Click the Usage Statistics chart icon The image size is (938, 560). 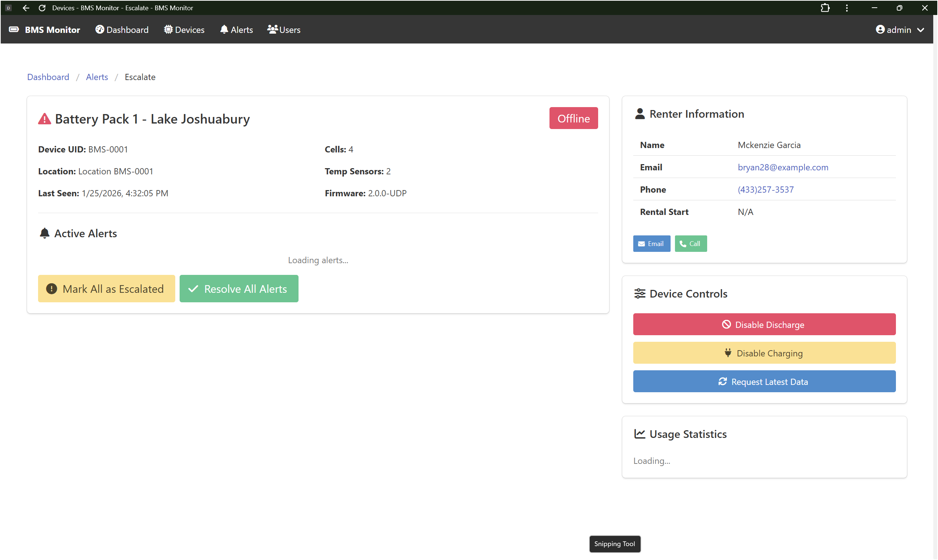point(640,434)
